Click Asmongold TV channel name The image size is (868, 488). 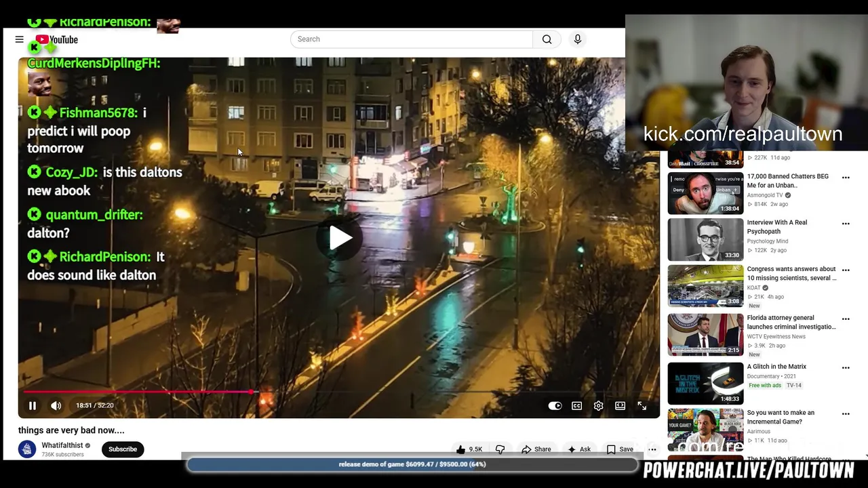(765, 195)
